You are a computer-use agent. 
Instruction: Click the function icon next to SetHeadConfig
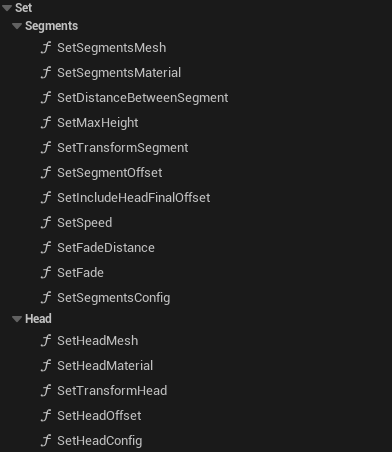46,441
